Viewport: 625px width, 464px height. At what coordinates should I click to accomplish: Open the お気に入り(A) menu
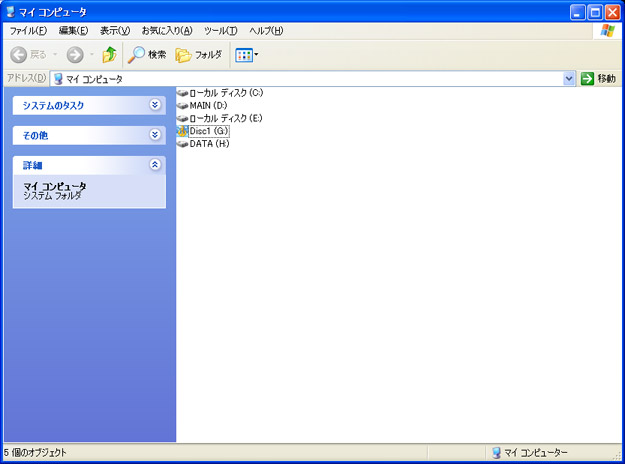166,31
